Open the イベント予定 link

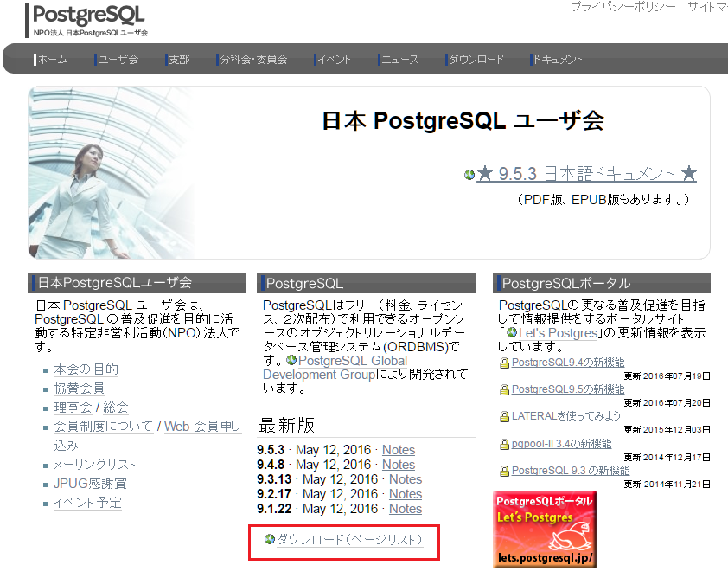[87, 503]
